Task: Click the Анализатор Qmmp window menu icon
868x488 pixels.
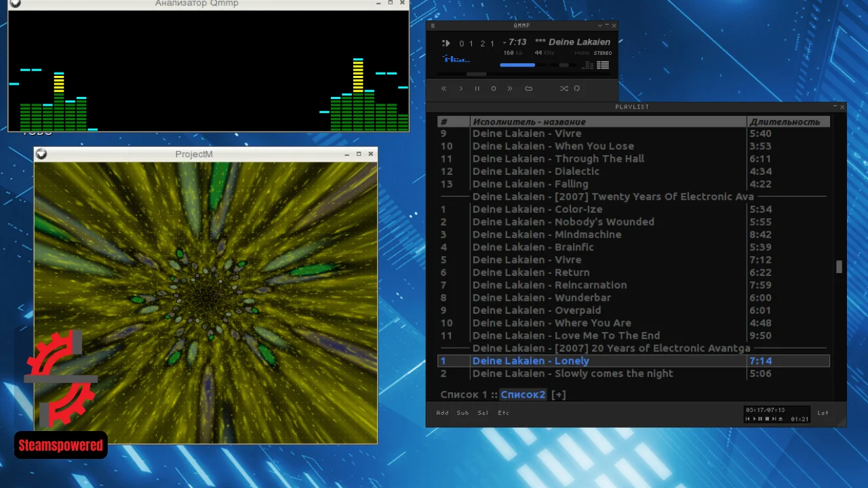Action: pyautogui.click(x=15, y=3)
